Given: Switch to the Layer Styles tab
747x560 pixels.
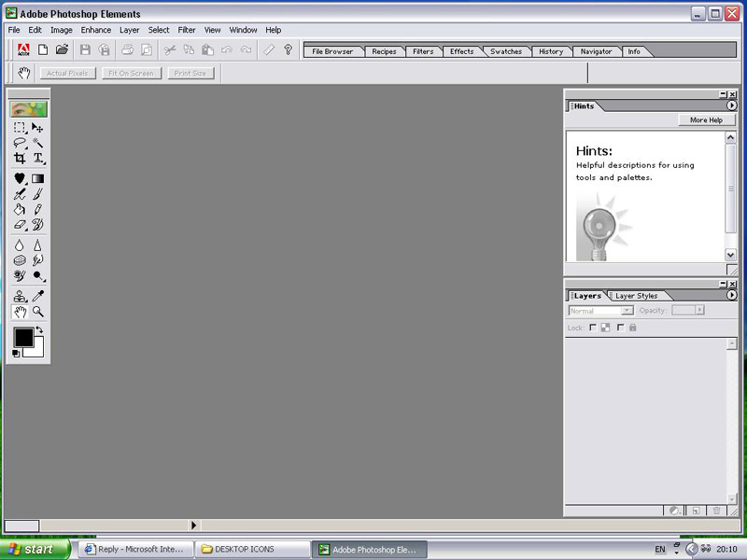Looking at the screenshot, I should pyautogui.click(x=636, y=296).
